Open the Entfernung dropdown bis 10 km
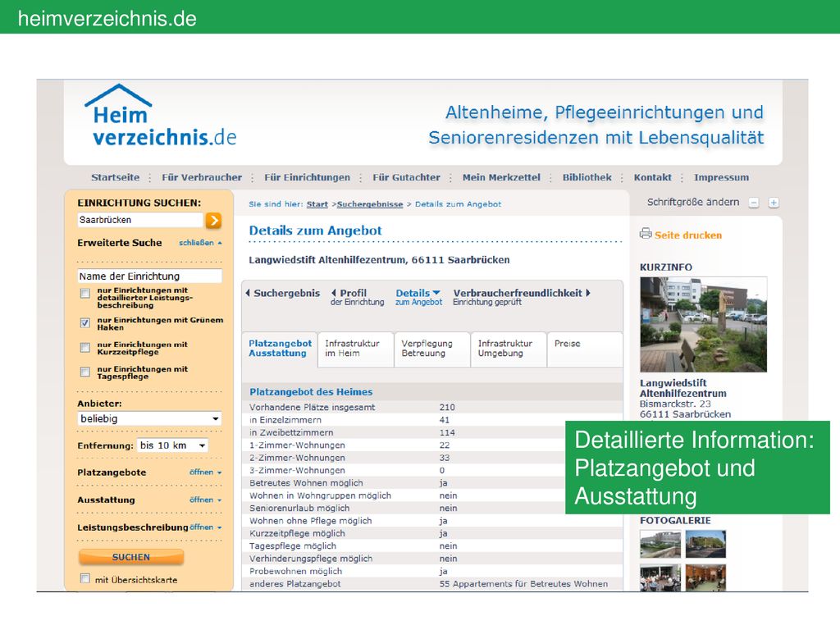840x630 pixels. coord(173,445)
